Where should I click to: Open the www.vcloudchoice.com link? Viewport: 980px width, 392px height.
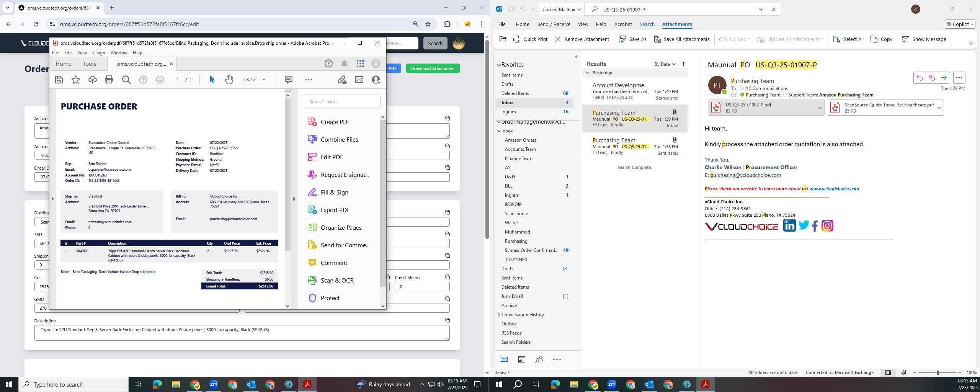click(x=834, y=189)
